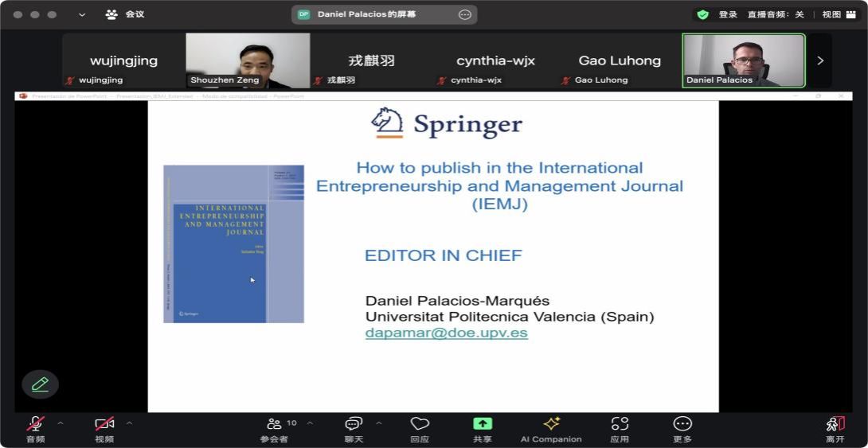Image resolution: width=868 pixels, height=448 pixels.
Task: Open AI Companion
Action: tap(551, 424)
